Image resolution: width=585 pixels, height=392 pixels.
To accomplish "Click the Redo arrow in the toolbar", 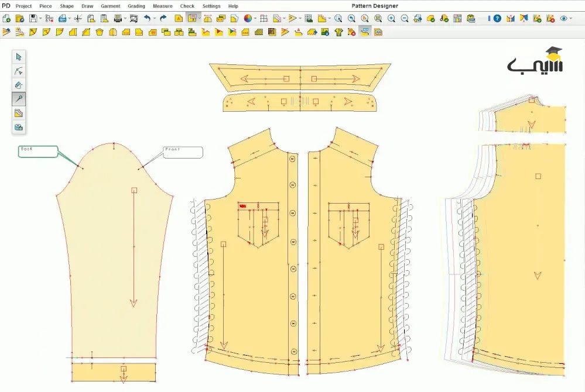I will 163,18.
